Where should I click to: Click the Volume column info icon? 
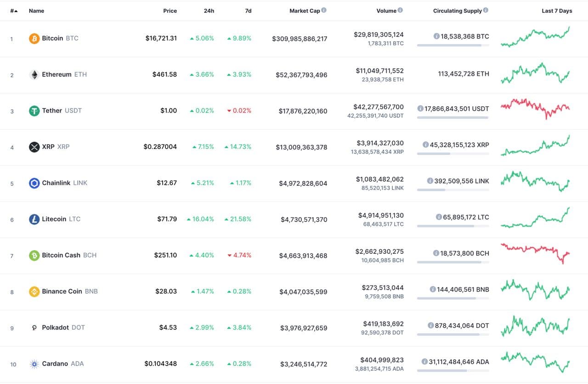(x=400, y=10)
